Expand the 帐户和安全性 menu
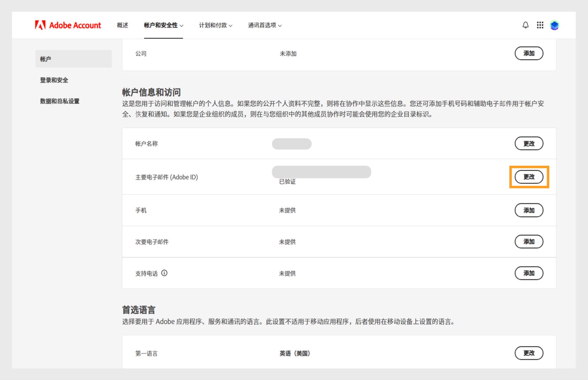The image size is (588, 380). point(164,25)
